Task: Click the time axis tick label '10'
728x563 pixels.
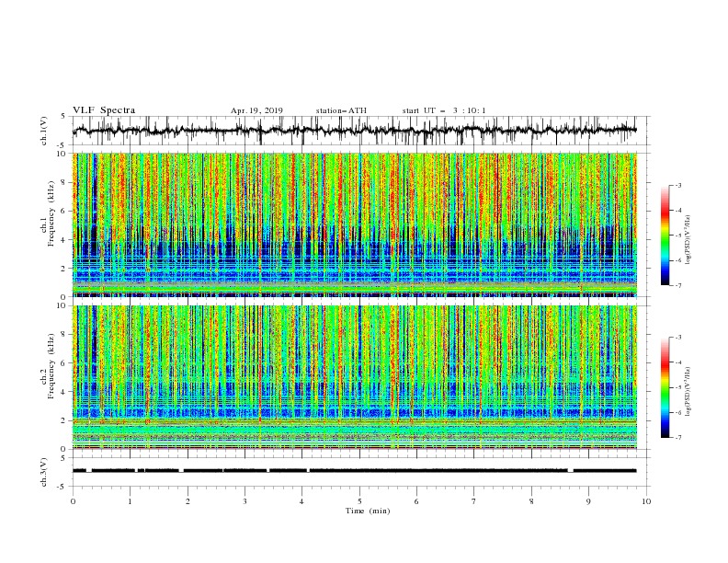Action: [646, 501]
